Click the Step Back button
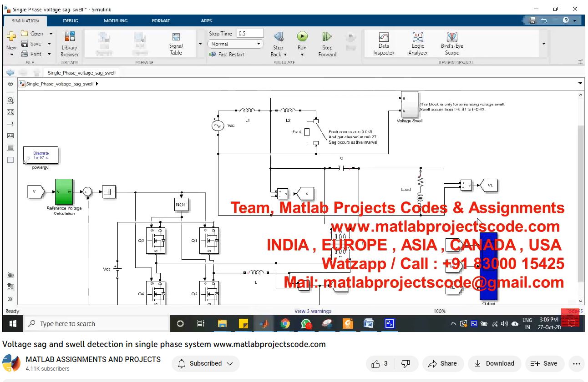This screenshot has height=382, width=588. coord(278,44)
